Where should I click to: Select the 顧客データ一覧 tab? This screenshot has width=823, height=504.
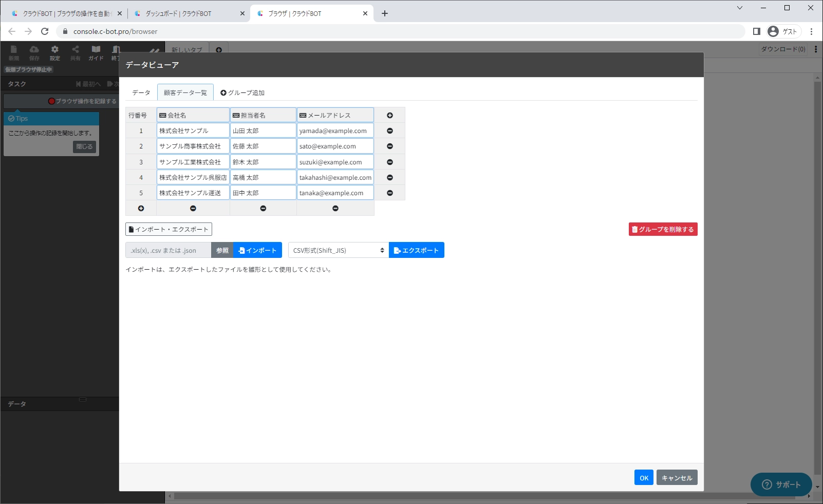coord(185,92)
